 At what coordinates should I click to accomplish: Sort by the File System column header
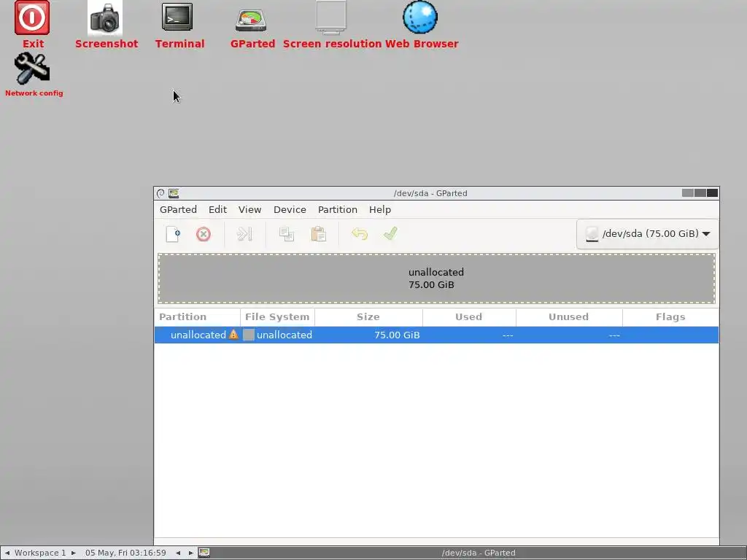pos(277,317)
